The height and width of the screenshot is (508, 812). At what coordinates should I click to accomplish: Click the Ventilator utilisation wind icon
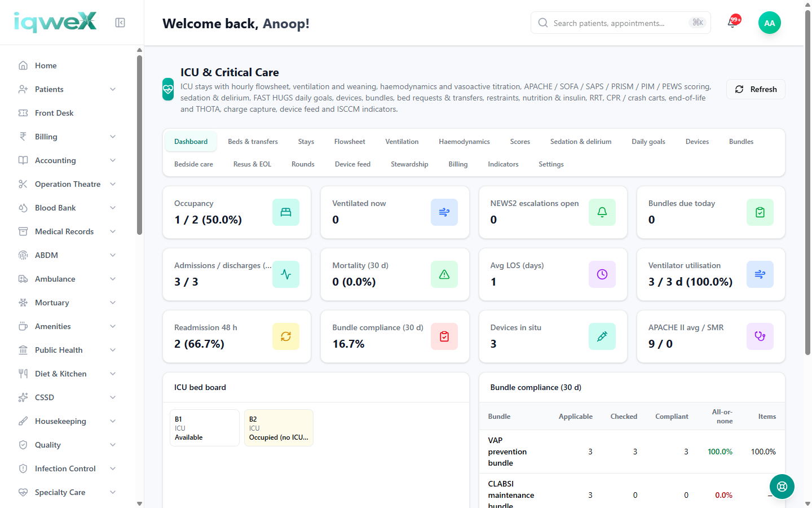coord(760,274)
